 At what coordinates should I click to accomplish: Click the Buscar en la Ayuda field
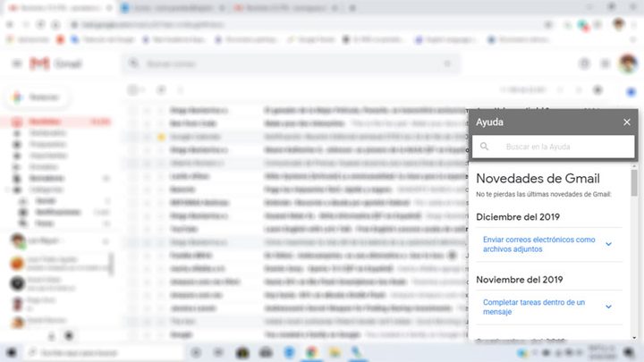coord(554,147)
